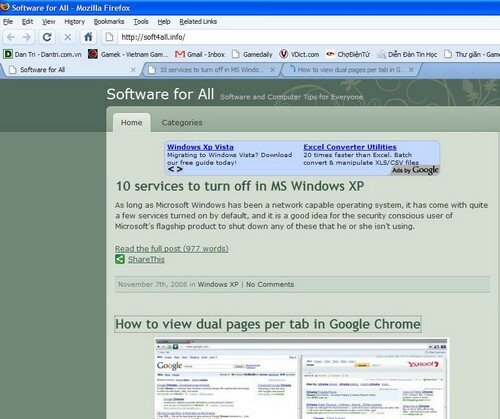Open the Help menu
Viewport: 500px width, 419px height.
point(164,22)
